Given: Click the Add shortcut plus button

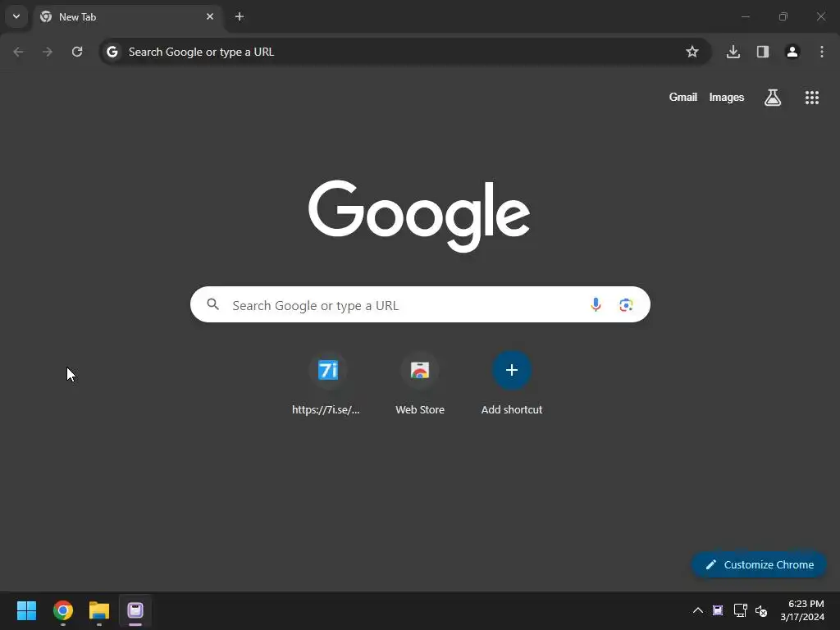Looking at the screenshot, I should tap(512, 370).
